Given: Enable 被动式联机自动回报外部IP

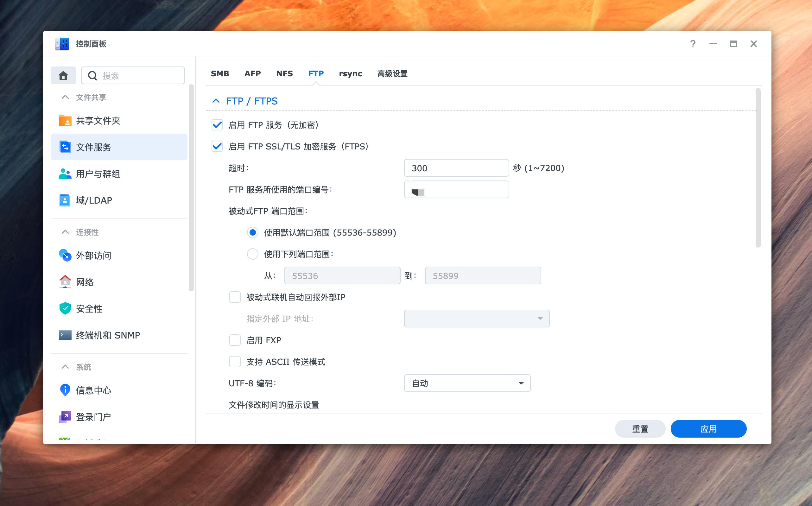Looking at the screenshot, I should coord(235,297).
